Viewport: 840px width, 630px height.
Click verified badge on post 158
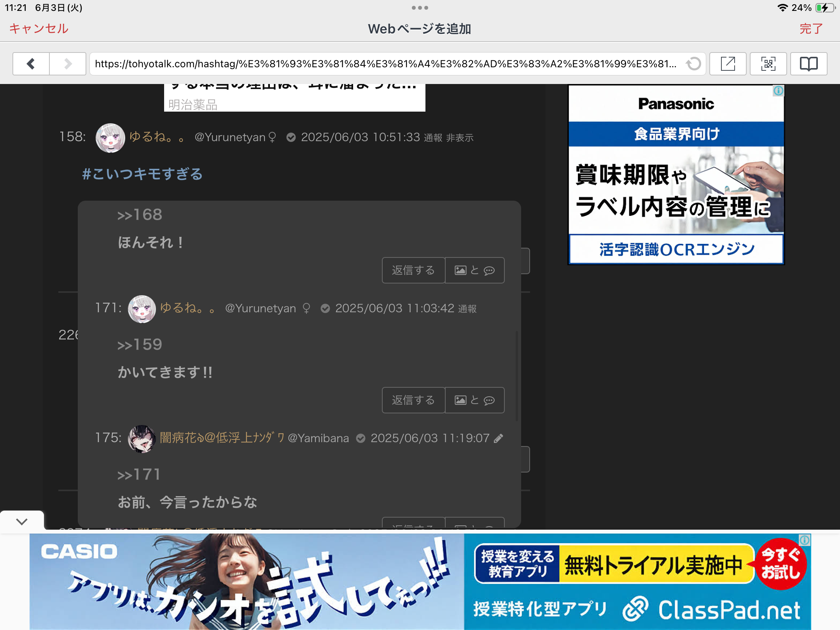pyautogui.click(x=291, y=137)
